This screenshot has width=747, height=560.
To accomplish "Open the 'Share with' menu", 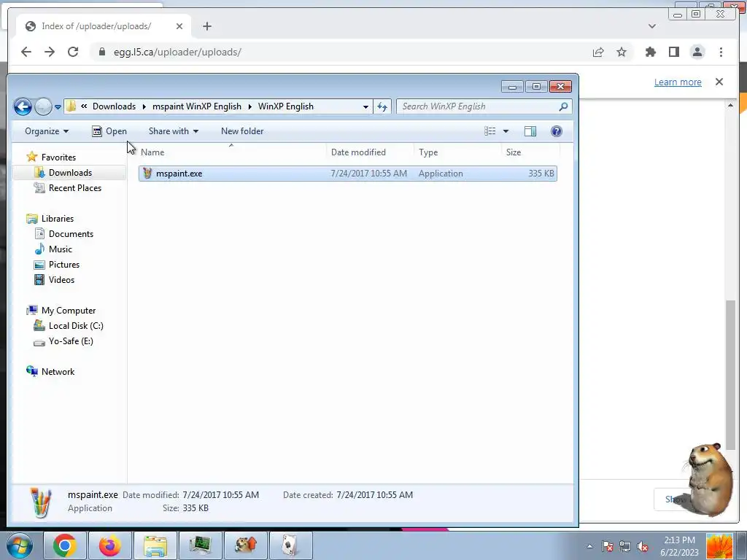I will click(174, 131).
